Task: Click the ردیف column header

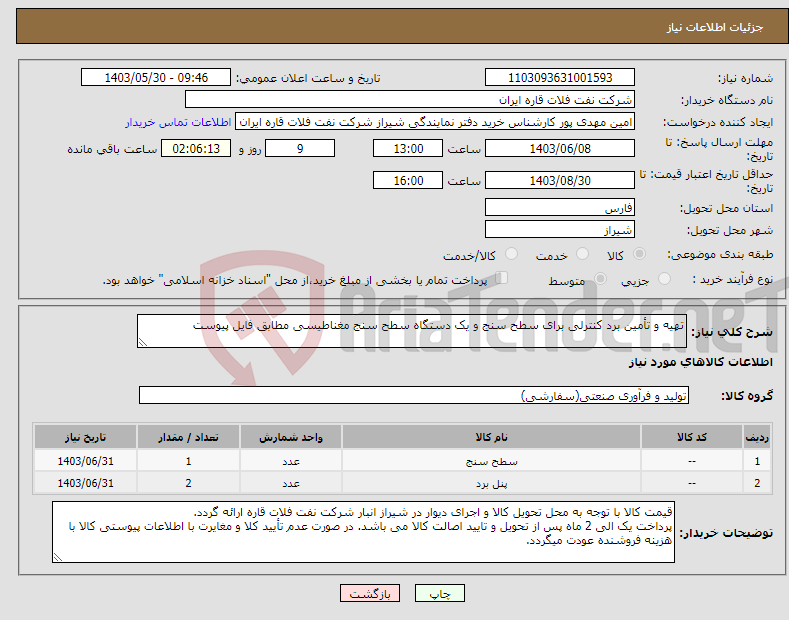Action: pos(757,437)
